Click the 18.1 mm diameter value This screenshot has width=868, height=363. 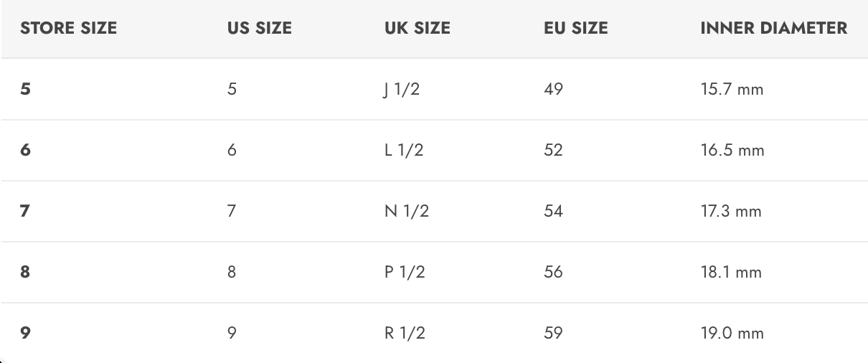coord(731,273)
